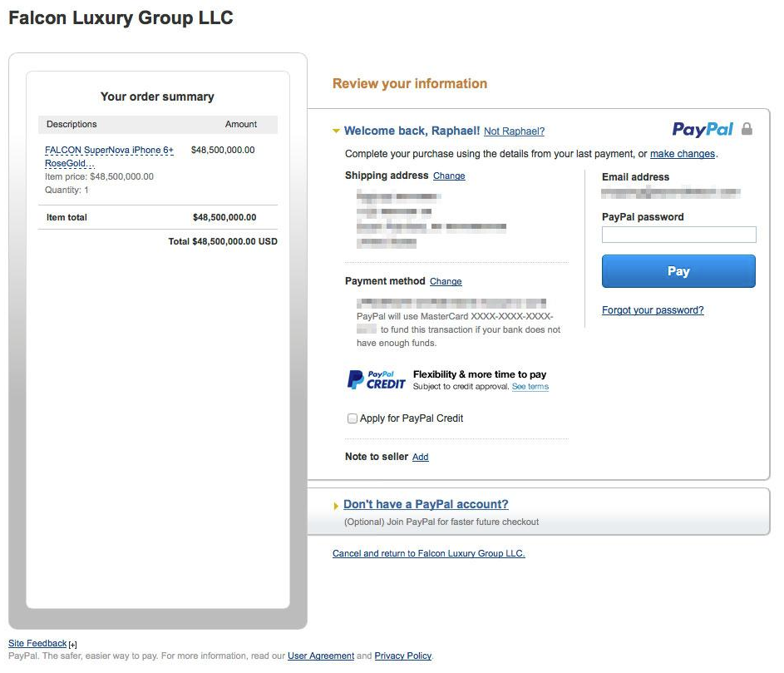Click the PayPal logo
This screenshot has width=784, height=673.
point(702,130)
